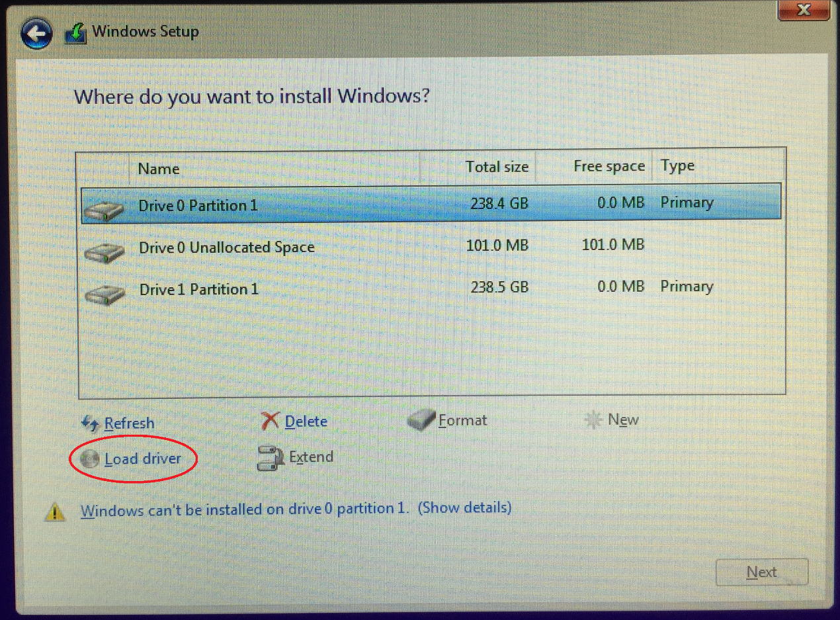Click the drive icon for Drive 1 Partition 1
Screen dimensions: 840x620
105,293
